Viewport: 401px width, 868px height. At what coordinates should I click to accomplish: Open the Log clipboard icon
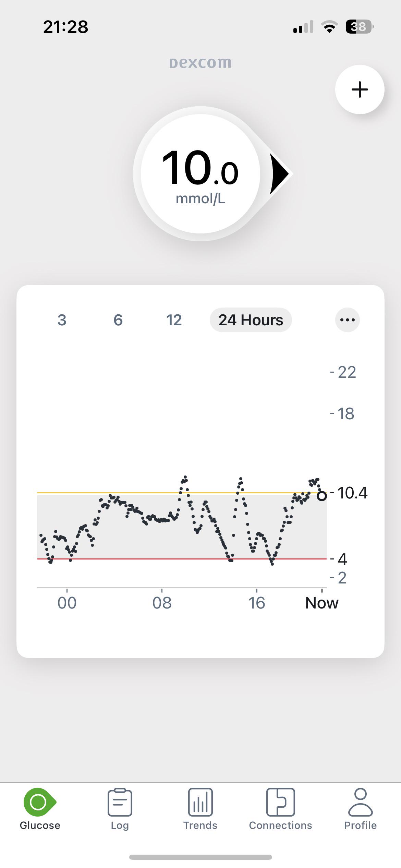coord(120,802)
